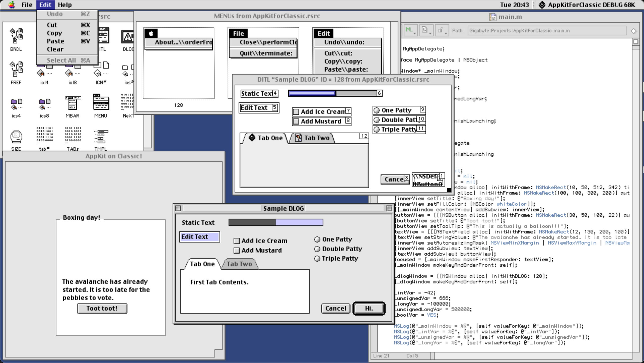Screen dimensions: 644x363
Task: Click the Edit Text field in Sample DLOG
Action: 199,237
